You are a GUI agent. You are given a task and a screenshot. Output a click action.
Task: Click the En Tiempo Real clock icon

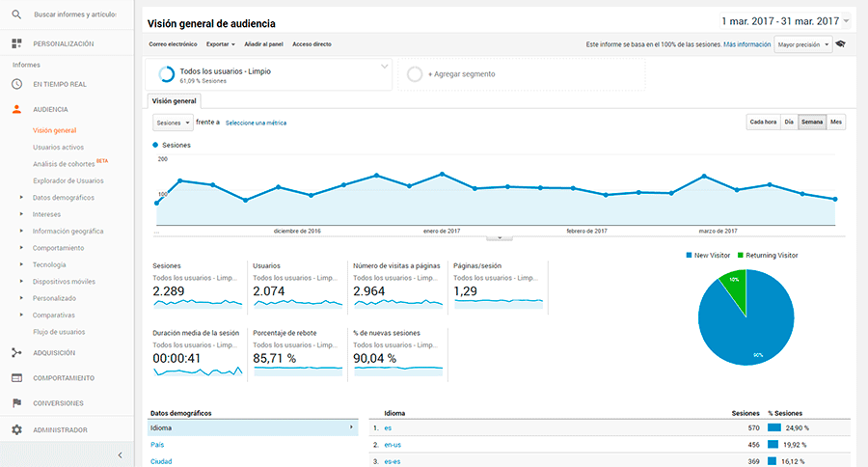coord(16,84)
